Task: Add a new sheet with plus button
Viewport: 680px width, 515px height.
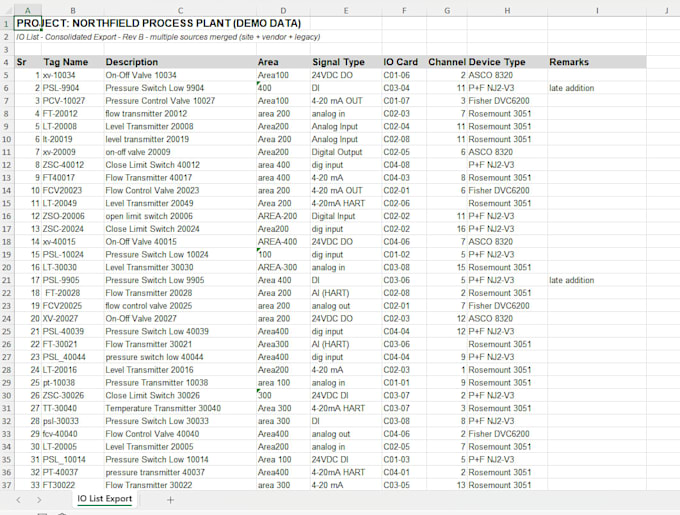Action: click(170, 500)
